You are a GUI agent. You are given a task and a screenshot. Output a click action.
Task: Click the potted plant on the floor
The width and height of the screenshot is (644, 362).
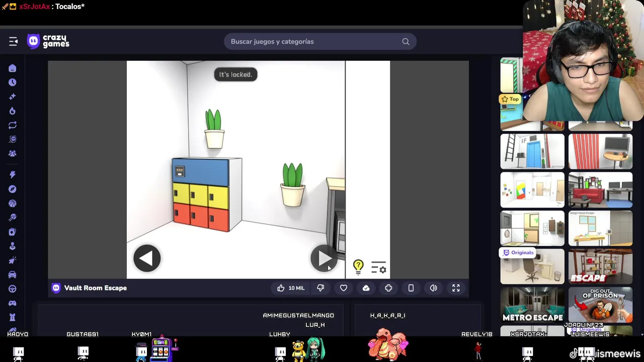coord(293,185)
